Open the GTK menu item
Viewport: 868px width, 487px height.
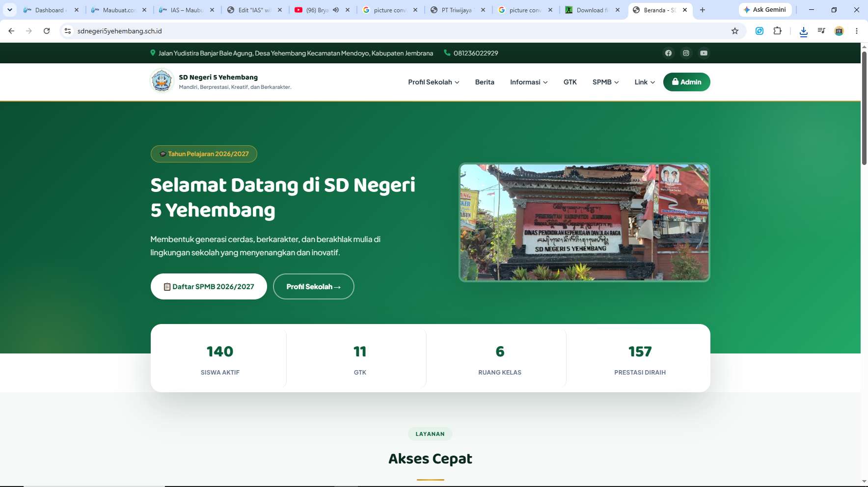click(x=570, y=82)
